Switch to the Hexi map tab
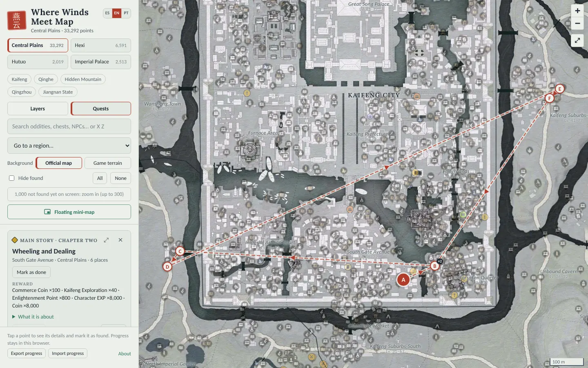The width and height of the screenshot is (588, 368). (101, 45)
